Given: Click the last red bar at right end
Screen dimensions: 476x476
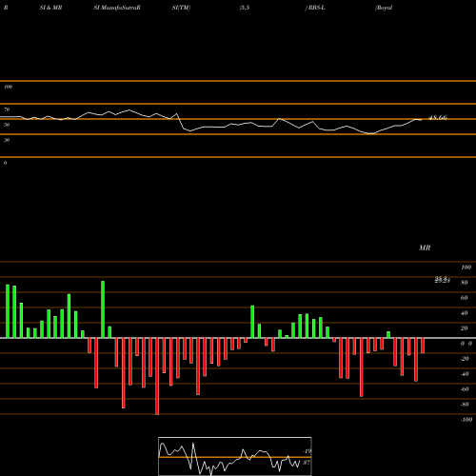Looking at the screenshot, I should point(423,346).
